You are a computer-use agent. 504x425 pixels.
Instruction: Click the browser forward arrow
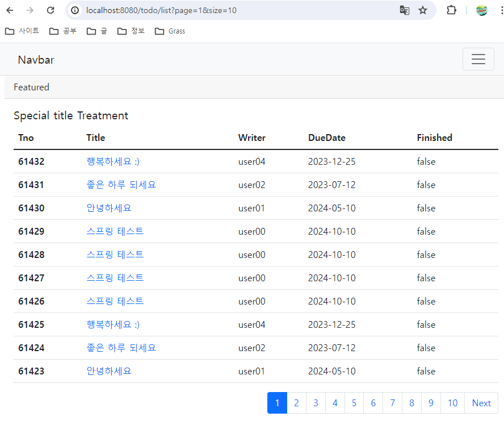pos(30,10)
